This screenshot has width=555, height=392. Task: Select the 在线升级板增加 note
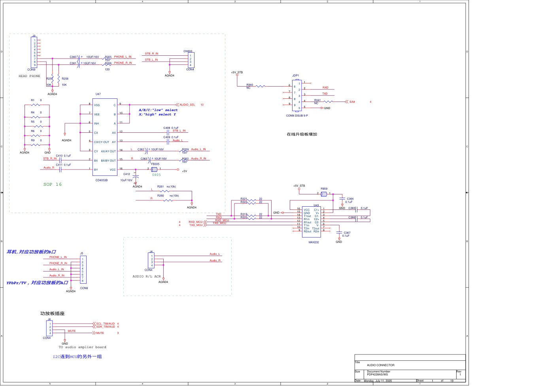coord(302,134)
